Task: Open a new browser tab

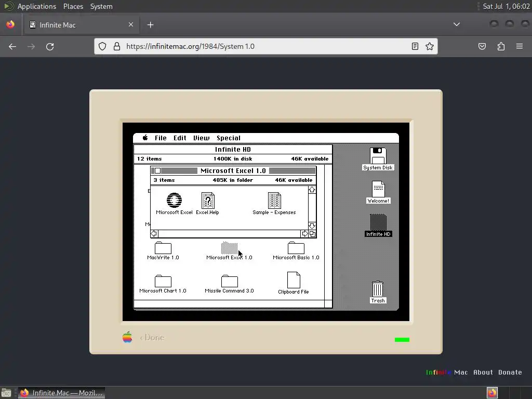Action: (x=150, y=25)
